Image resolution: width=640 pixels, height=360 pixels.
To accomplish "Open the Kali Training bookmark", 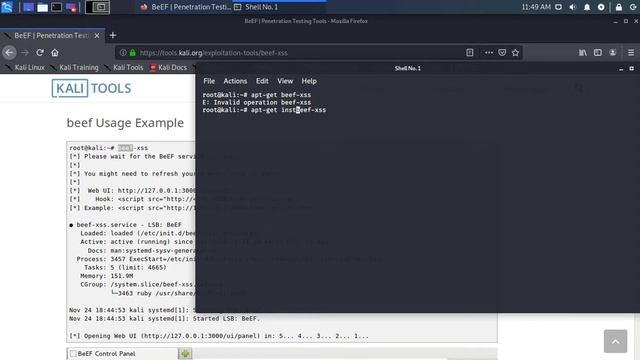I will [75, 68].
